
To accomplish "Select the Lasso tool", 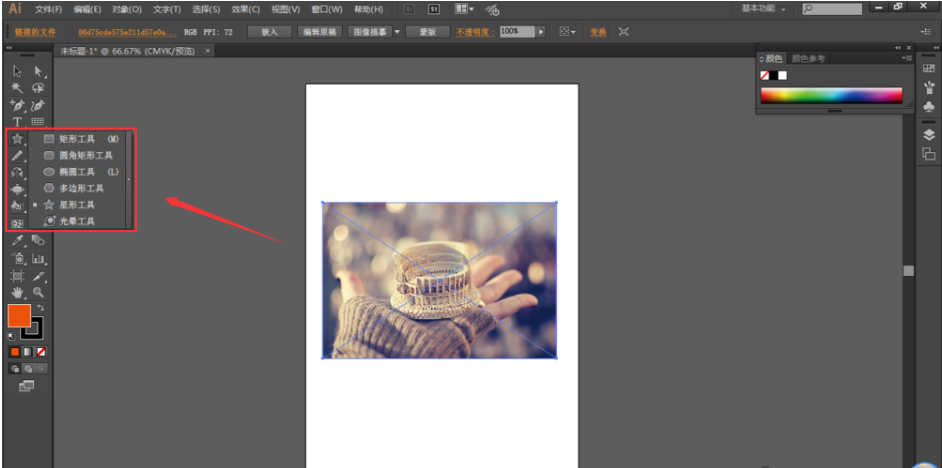I will coord(38,88).
